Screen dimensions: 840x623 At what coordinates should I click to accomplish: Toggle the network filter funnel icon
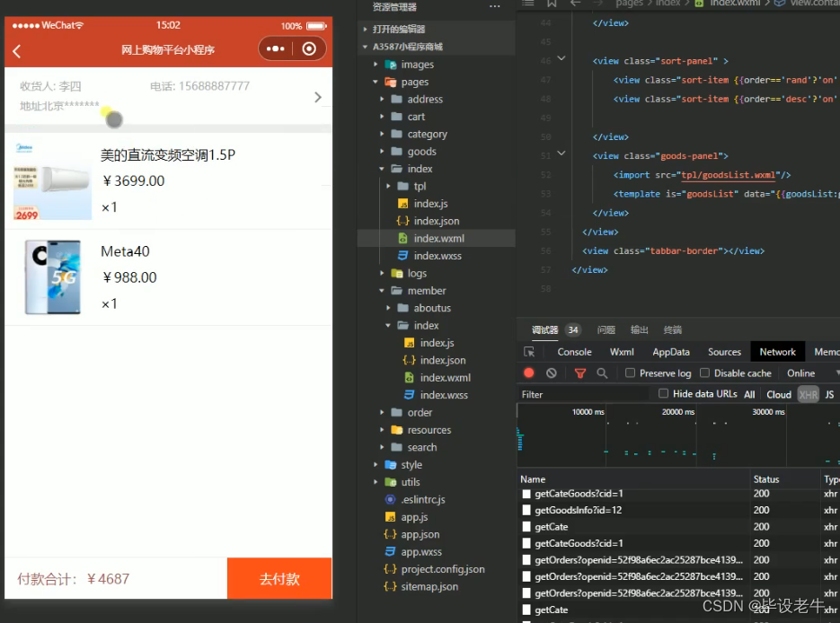(579, 373)
